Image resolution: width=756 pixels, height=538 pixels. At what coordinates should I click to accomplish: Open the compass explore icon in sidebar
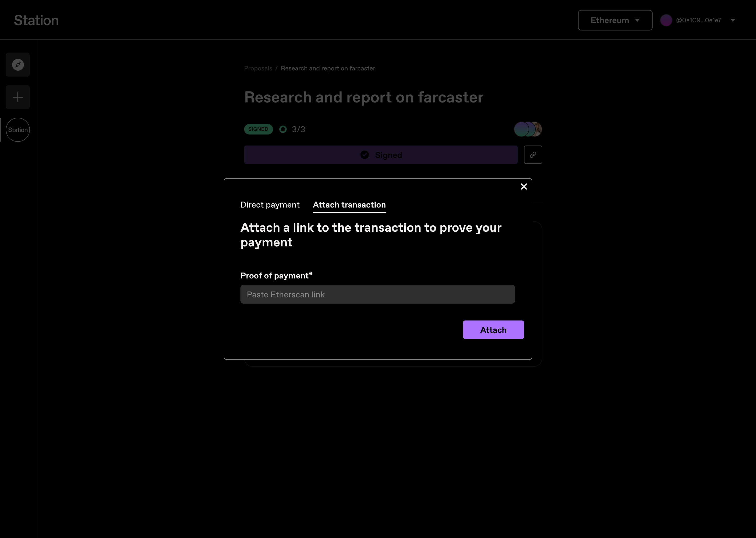pyautogui.click(x=18, y=65)
